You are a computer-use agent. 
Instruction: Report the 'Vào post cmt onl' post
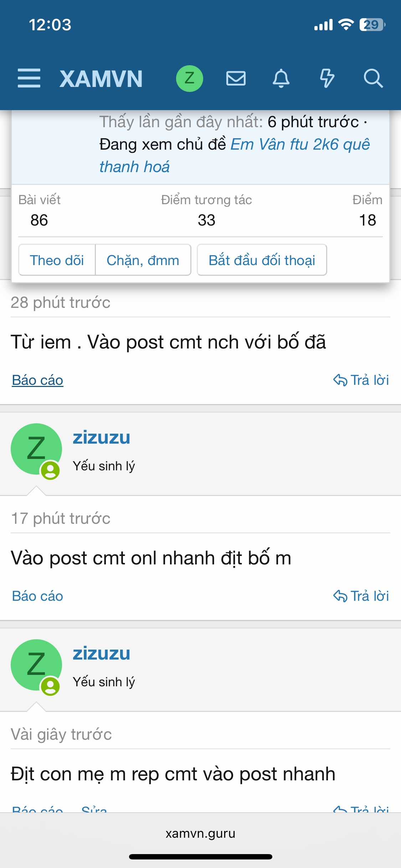click(x=37, y=596)
